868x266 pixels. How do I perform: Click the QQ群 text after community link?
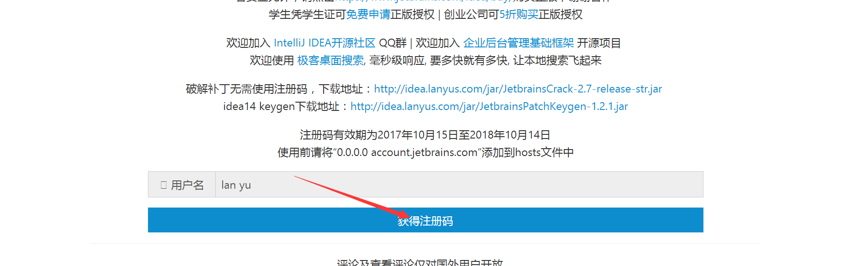click(x=393, y=43)
